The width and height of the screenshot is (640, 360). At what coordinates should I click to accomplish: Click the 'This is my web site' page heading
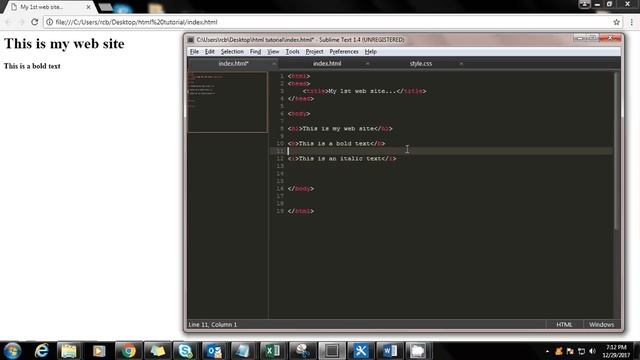(64, 44)
